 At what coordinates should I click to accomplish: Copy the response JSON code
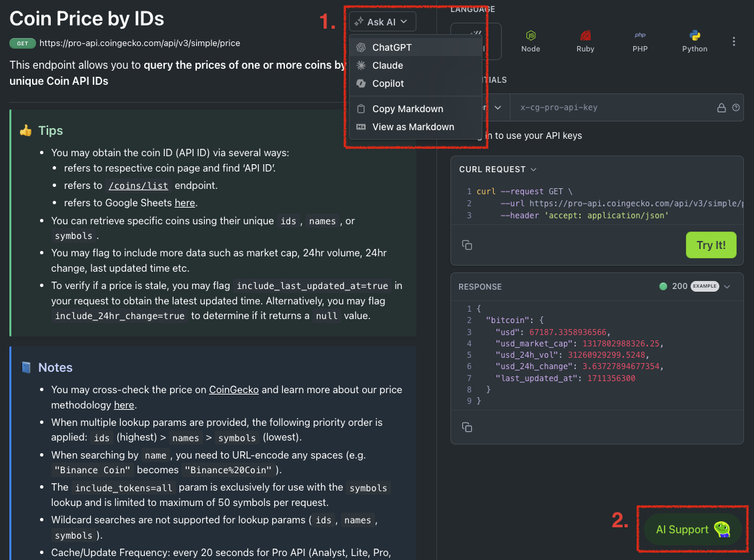point(467,427)
